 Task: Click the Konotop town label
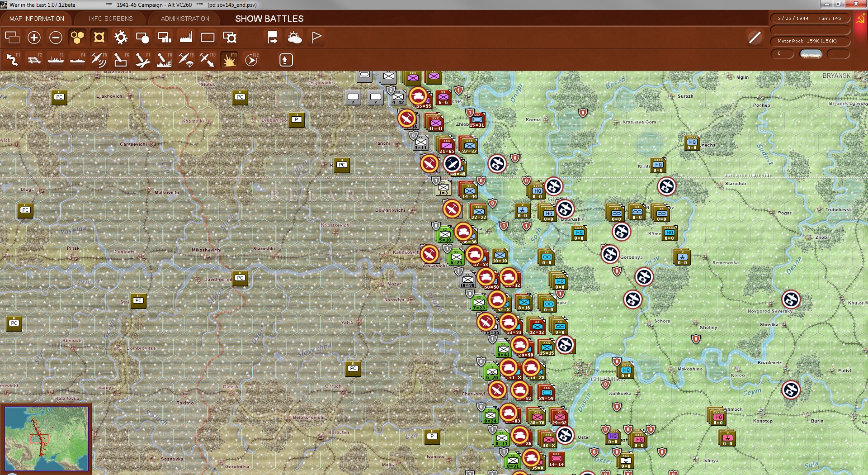point(763,421)
